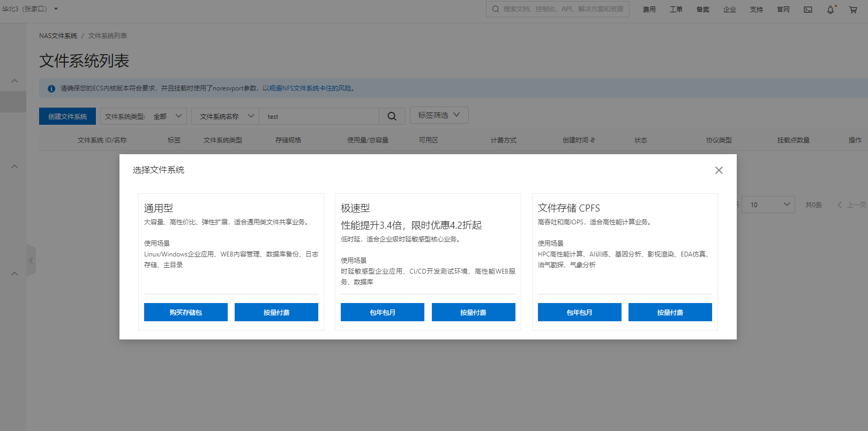Click 计费方式 column header
The width and height of the screenshot is (868, 431).
click(504, 140)
